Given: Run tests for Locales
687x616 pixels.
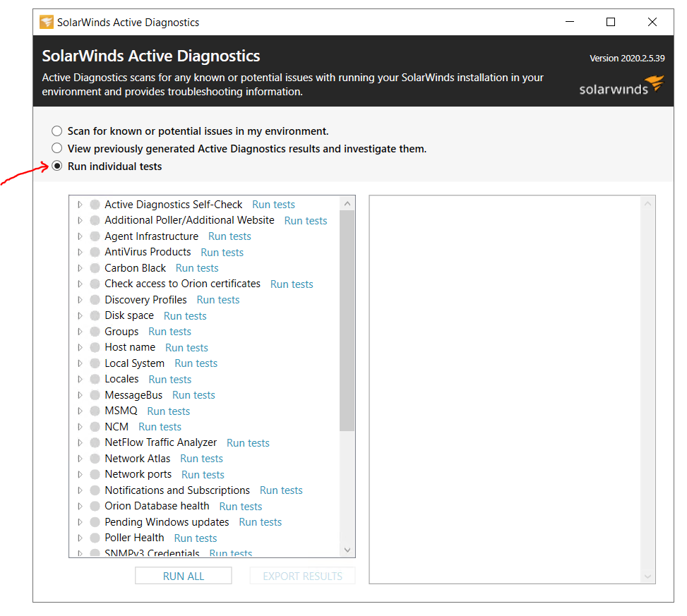Looking at the screenshot, I should 169,380.
